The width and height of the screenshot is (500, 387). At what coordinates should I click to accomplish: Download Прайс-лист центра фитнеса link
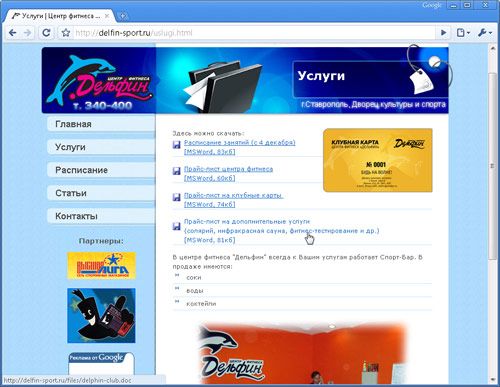(x=228, y=169)
